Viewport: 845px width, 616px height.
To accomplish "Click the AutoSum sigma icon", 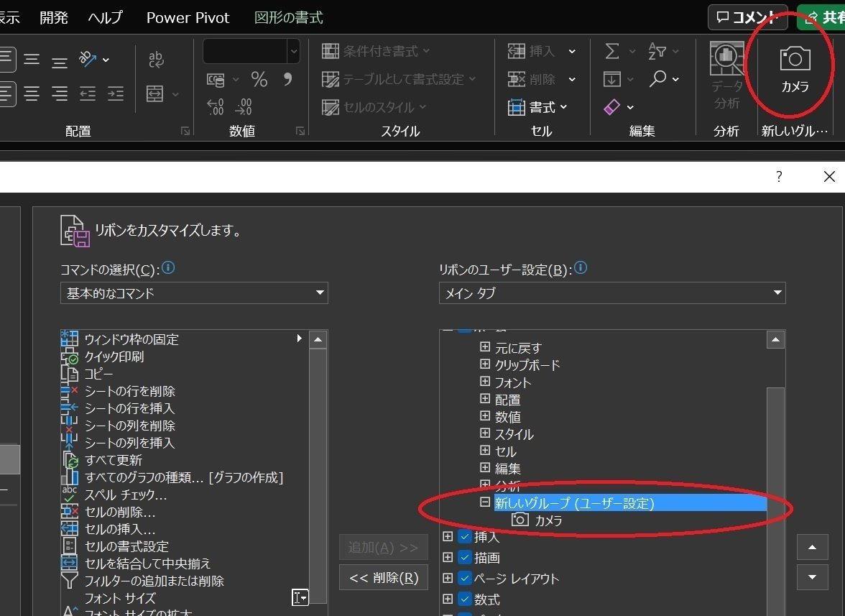I will point(611,52).
